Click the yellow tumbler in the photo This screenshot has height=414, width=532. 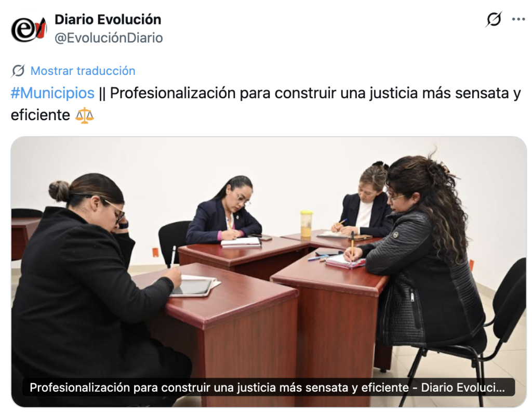point(306,224)
